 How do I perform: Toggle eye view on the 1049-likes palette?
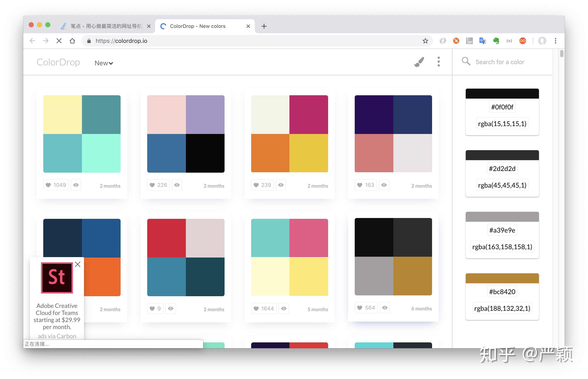point(76,185)
